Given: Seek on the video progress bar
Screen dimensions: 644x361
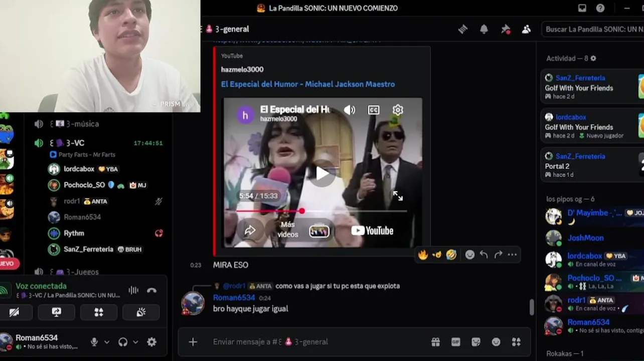Looking at the screenshot, I should (x=321, y=211).
